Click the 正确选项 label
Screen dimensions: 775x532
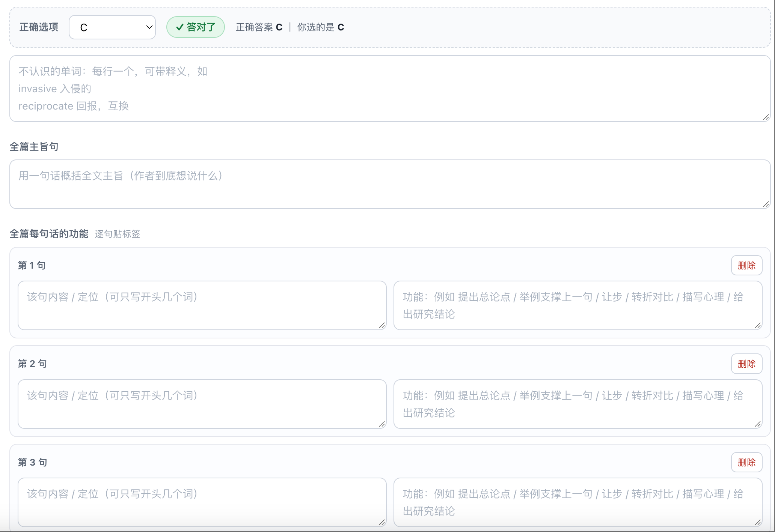[x=39, y=27]
